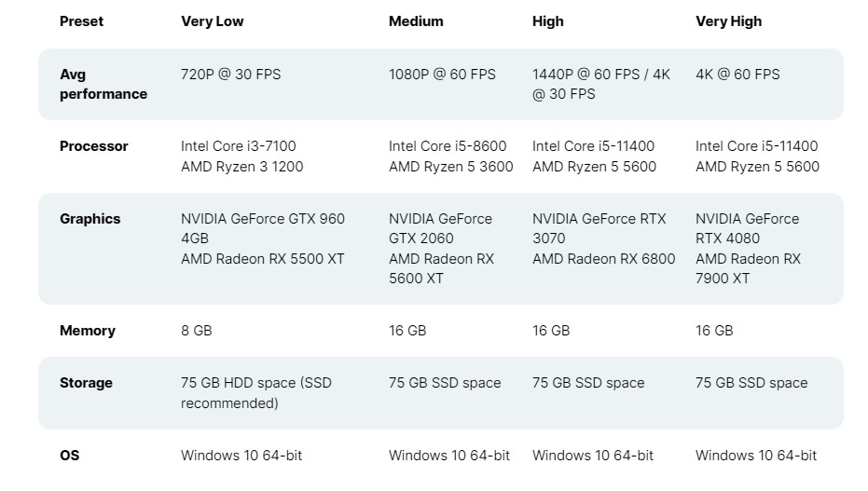The width and height of the screenshot is (868, 491).
Task: Select the Processor row label
Action: [93, 146]
